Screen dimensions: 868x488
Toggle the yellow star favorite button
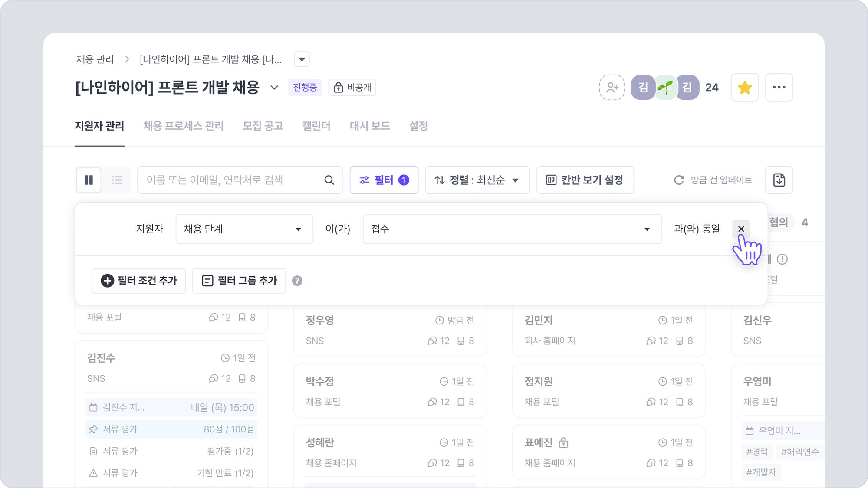(745, 88)
